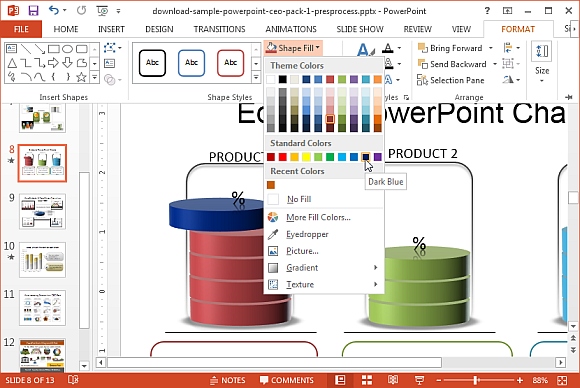This screenshot has width=580, height=388.
Task: Switch to the ANIMATIONS tab
Action: (x=291, y=29)
